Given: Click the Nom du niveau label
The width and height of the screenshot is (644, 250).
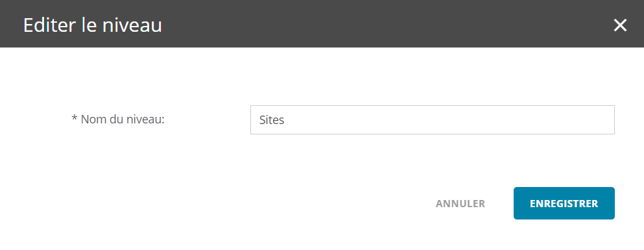Looking at the screenshot, I should tap(118, 119).
